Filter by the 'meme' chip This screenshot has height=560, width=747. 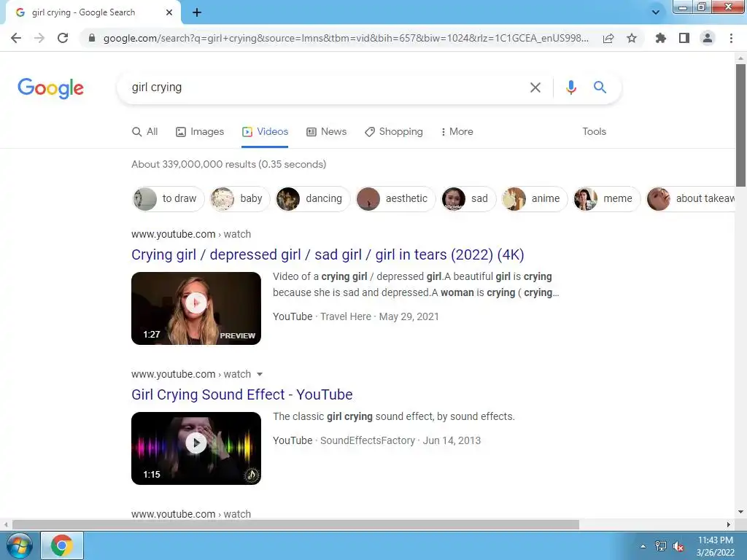606,198
